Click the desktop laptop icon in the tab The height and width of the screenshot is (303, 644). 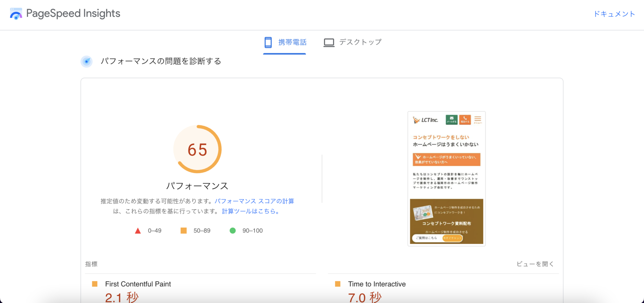click(x=329, y=43)
